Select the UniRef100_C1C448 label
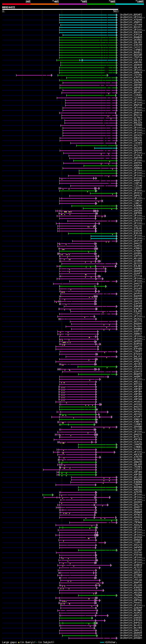This screenshot has height=644, width=146. click(x=131, y=98)
